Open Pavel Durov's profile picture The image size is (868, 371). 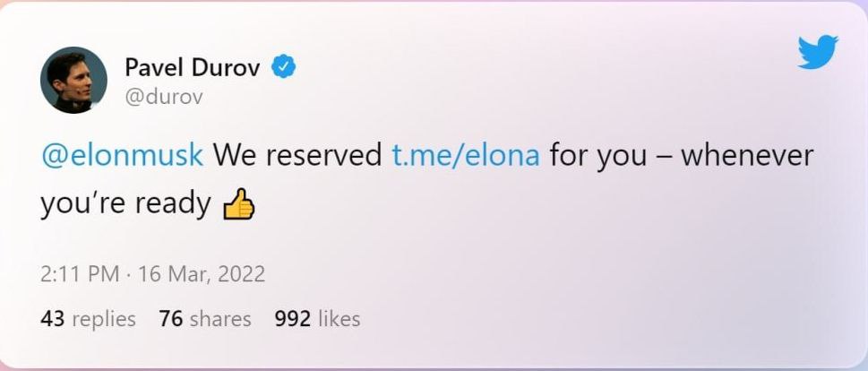pyautogui.click(x=74, y=81)
